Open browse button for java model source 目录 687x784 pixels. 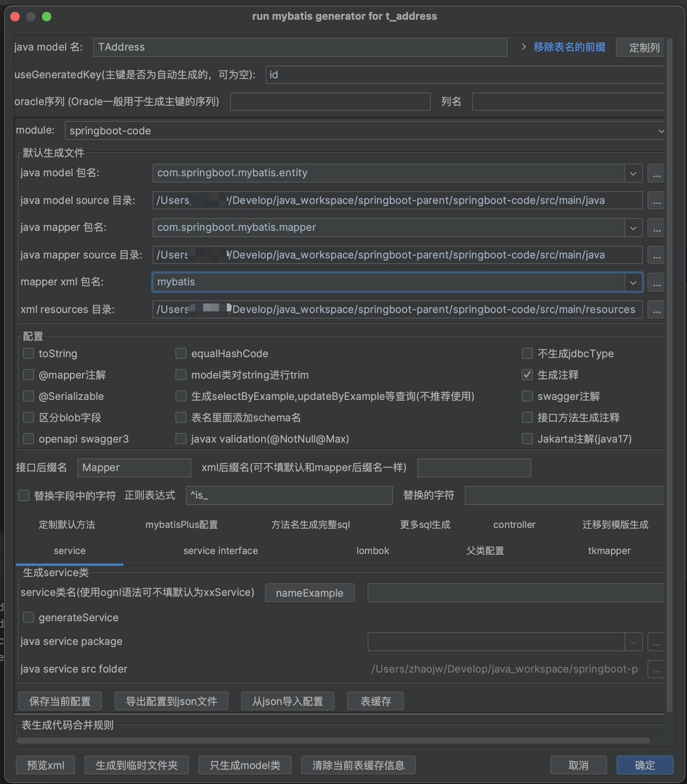click(x=657, y=201)
